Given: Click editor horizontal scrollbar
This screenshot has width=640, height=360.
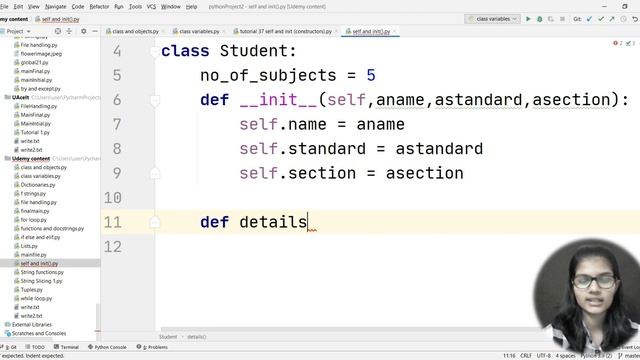Looking at the screenshot, I should tap(351, 329).
